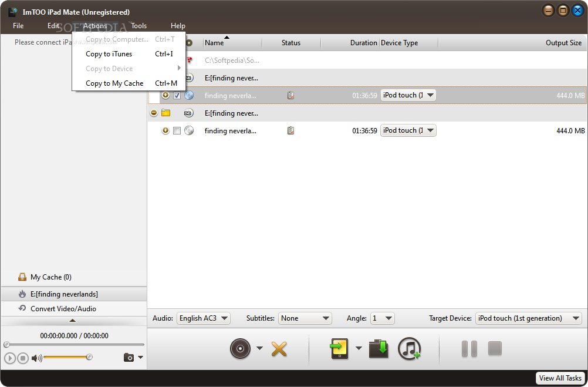Image resolution: width=588 pixels, height=387 pixels.
Task: Collapse the preview panel arrow
Action: tap(73, 321)
